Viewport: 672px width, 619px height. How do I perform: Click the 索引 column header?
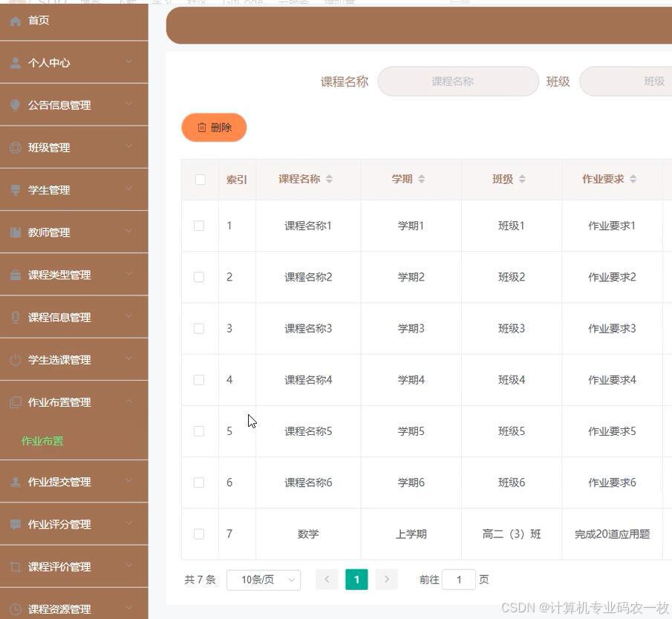237,180
